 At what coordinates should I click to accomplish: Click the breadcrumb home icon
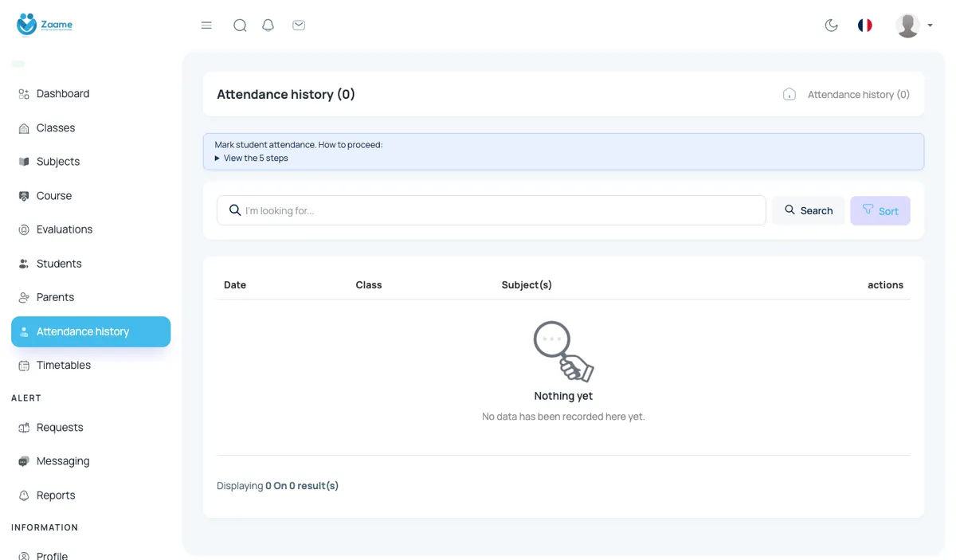click(789, 94)
